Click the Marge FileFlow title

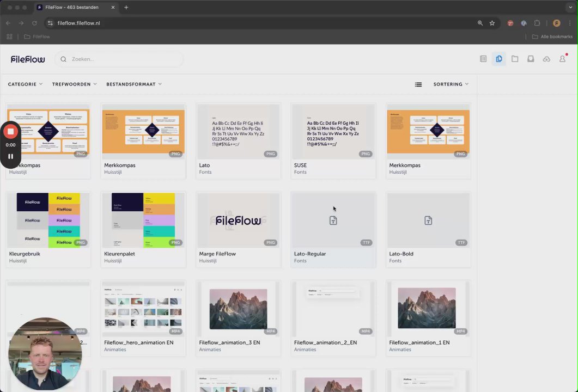coord(217,254)
